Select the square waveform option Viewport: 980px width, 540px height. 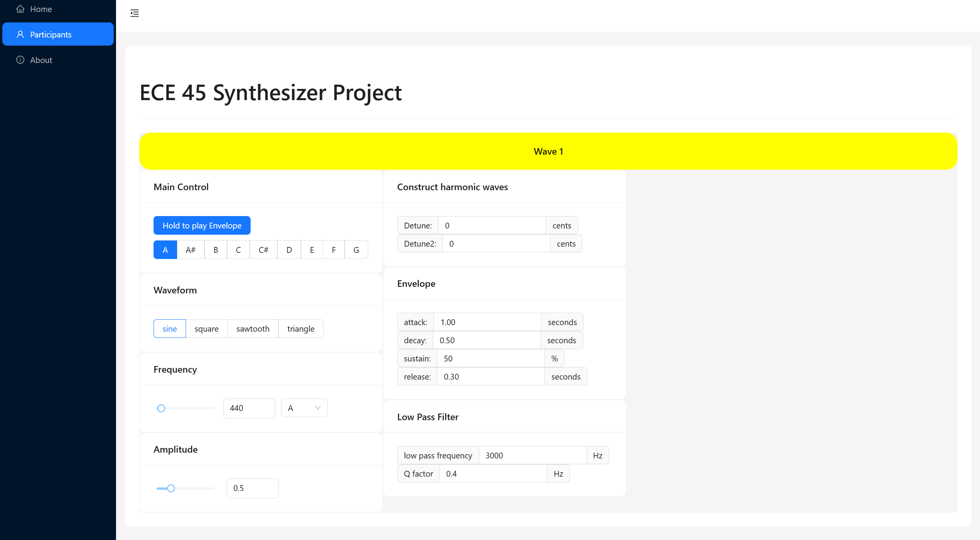[x=206, y=329]
